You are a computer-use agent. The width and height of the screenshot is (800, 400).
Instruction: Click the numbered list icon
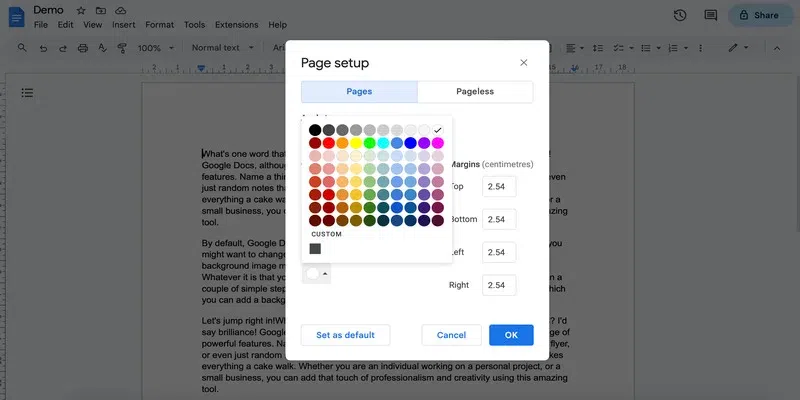(x=673, y=48)
